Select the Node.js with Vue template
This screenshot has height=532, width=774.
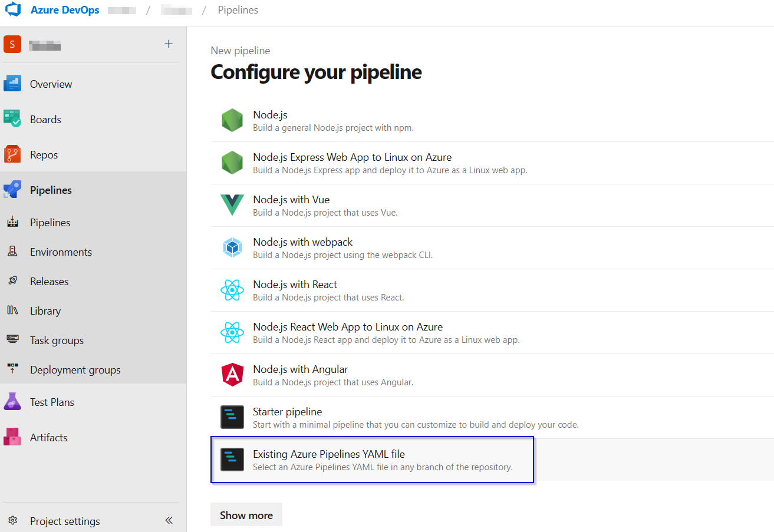[492, 206]
